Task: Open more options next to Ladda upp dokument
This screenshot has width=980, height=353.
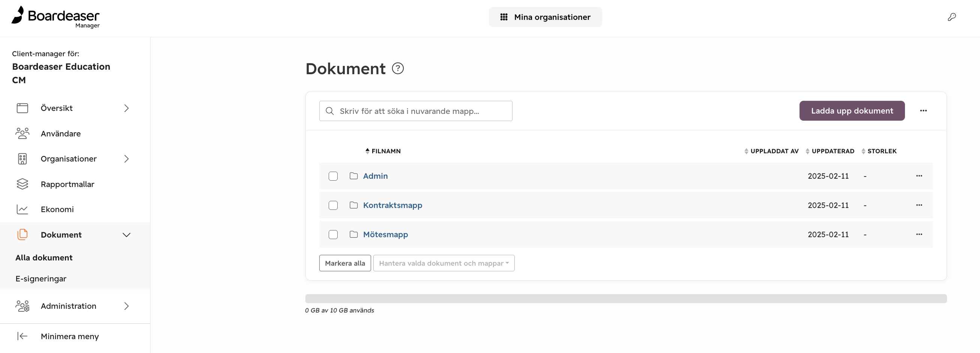Action: 923,111
